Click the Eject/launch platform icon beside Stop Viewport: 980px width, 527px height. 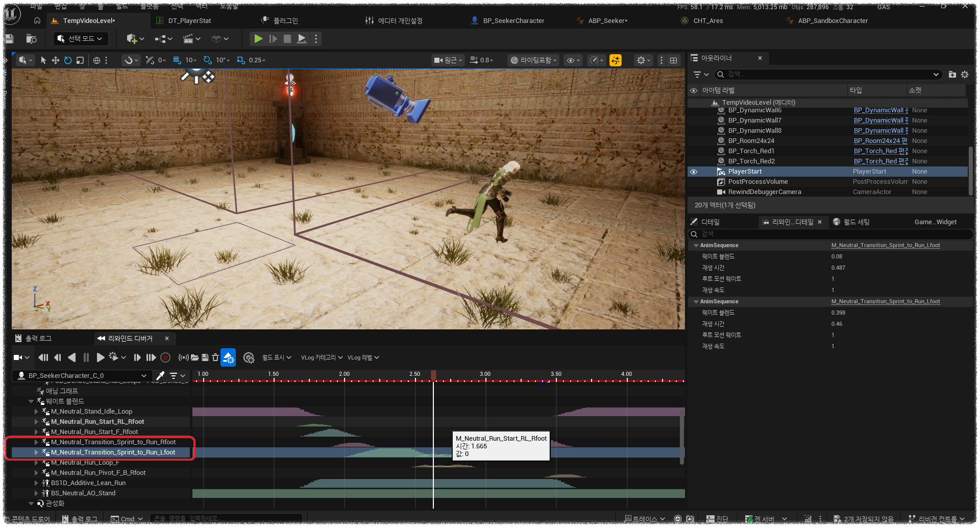coord(302,39)
